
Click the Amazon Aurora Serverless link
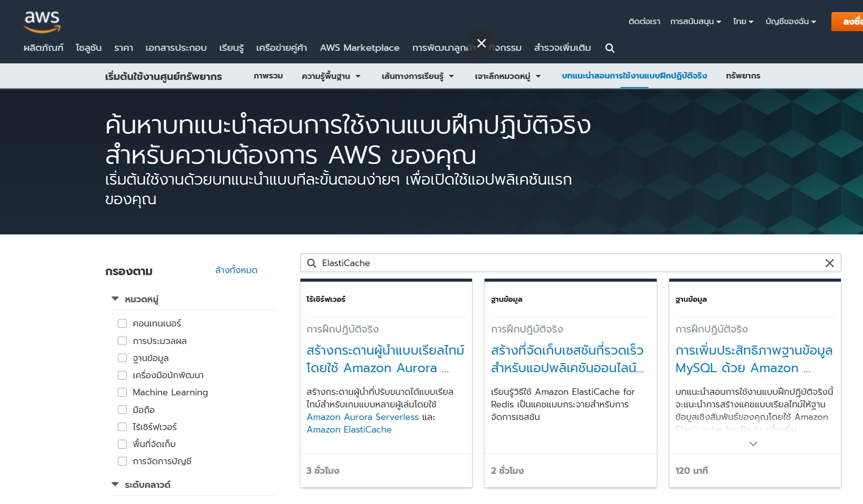tap(363, 417)
